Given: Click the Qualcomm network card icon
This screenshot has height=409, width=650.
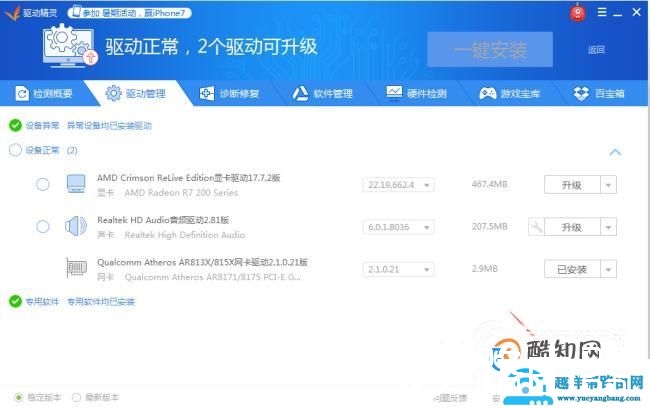Looking at the screenshot, I should pyautogui.click(x=76, y=268).
